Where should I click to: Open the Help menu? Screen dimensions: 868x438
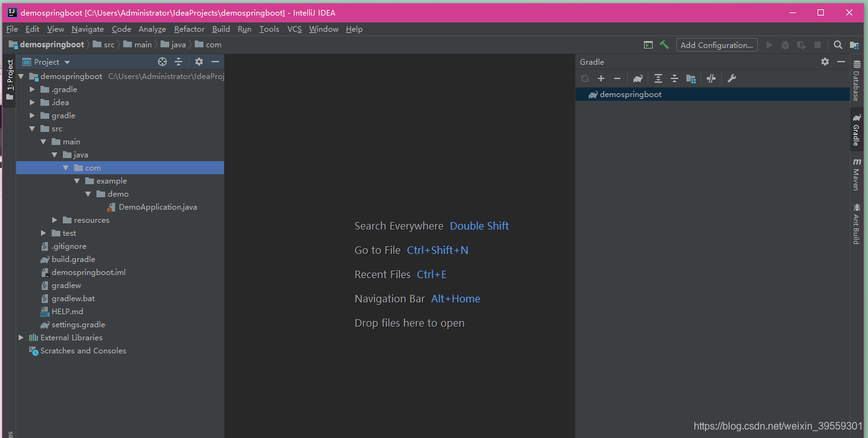[x=354, y=29]
